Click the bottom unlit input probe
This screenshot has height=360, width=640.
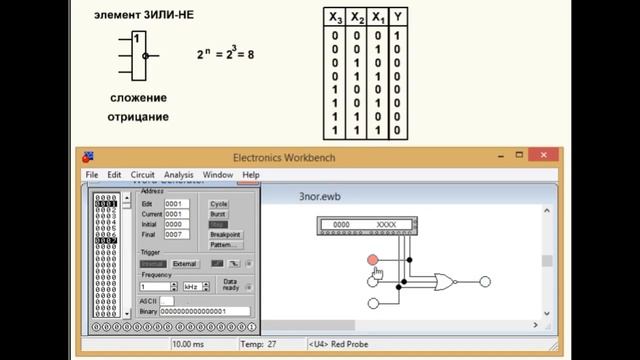coord(373,303)
